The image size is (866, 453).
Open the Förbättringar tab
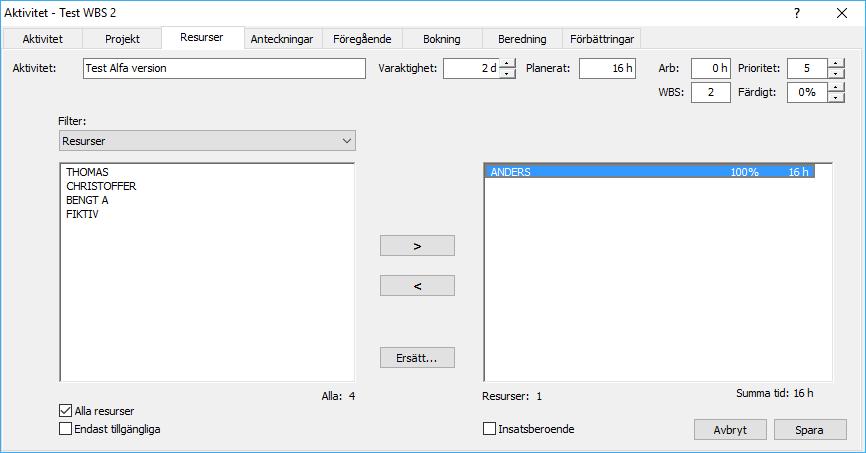[x=602, y=39]
